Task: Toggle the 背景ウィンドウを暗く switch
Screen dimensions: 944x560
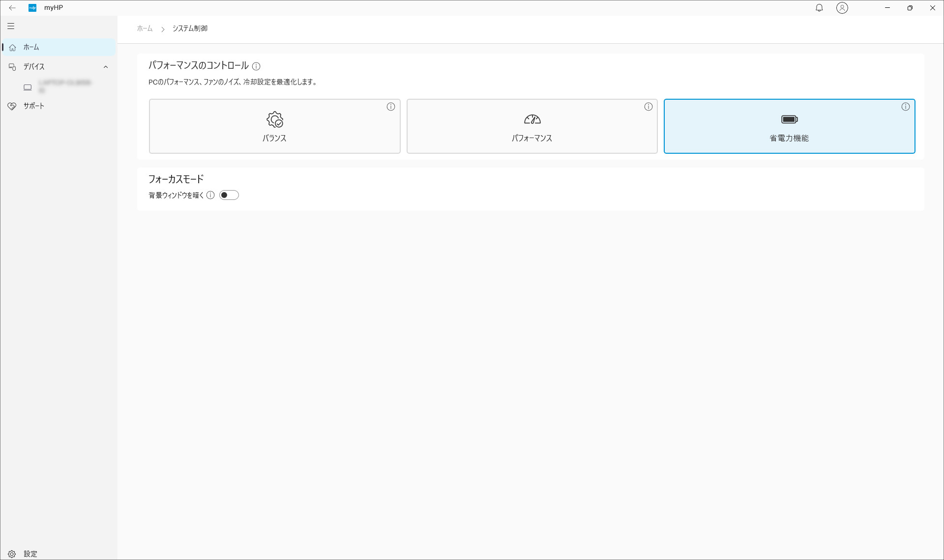Action: tap(229, 195)
